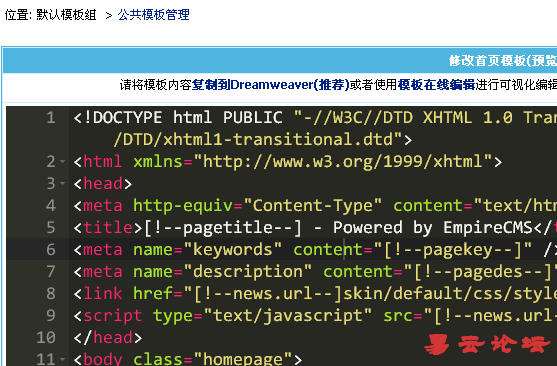557x366 pixels.
Task: Select line number 10 in the gutter
Action: pyautogui.click(x=46, y=338)
